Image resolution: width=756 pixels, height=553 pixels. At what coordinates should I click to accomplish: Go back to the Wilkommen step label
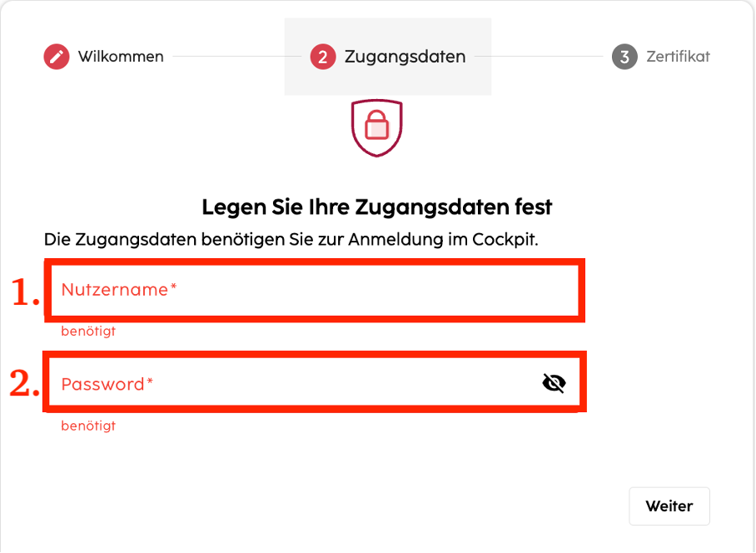[x=121, y=57]
